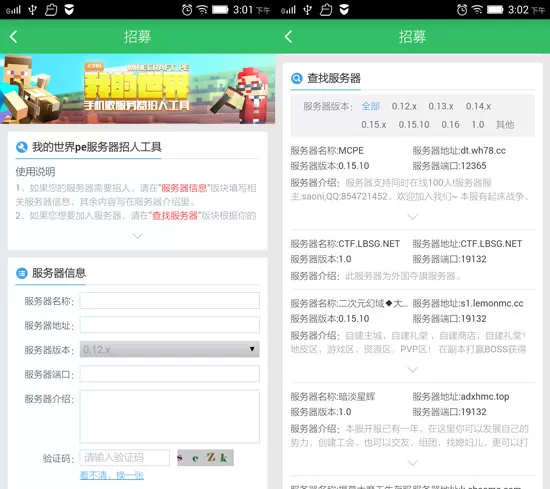Tap back arrow on left recruit screen

pos(13,36)
